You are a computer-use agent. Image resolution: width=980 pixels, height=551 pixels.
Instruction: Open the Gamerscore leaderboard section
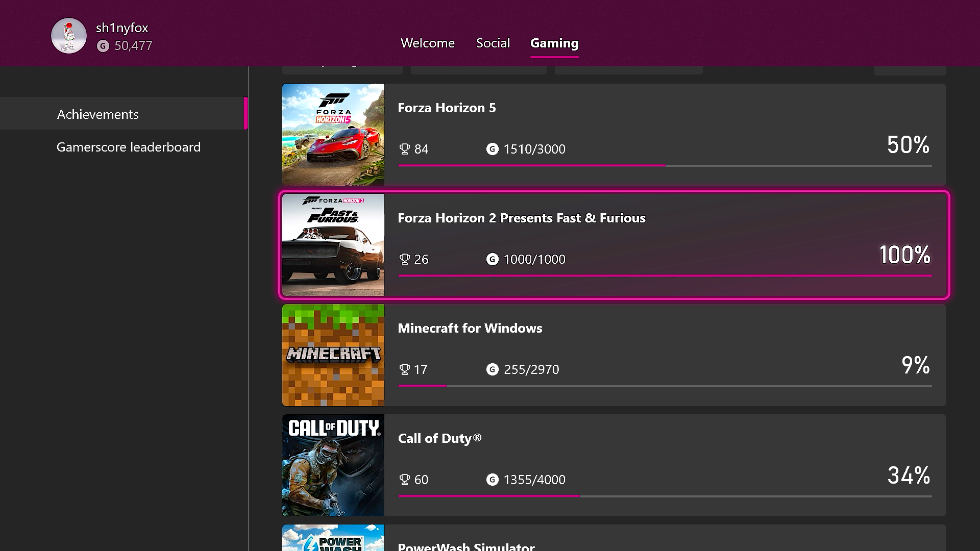128,147
